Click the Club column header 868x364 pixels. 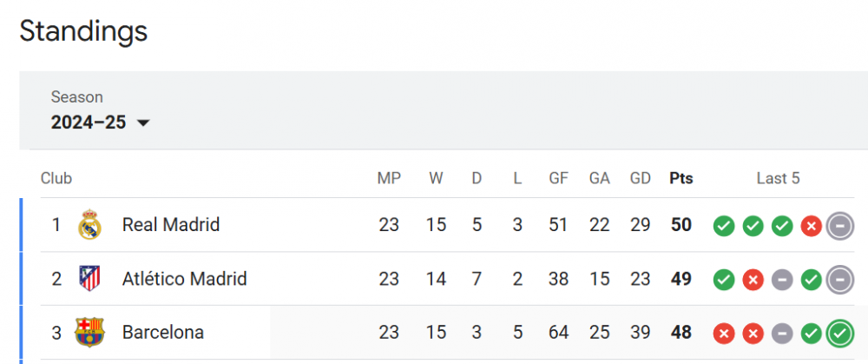(56, 179)
